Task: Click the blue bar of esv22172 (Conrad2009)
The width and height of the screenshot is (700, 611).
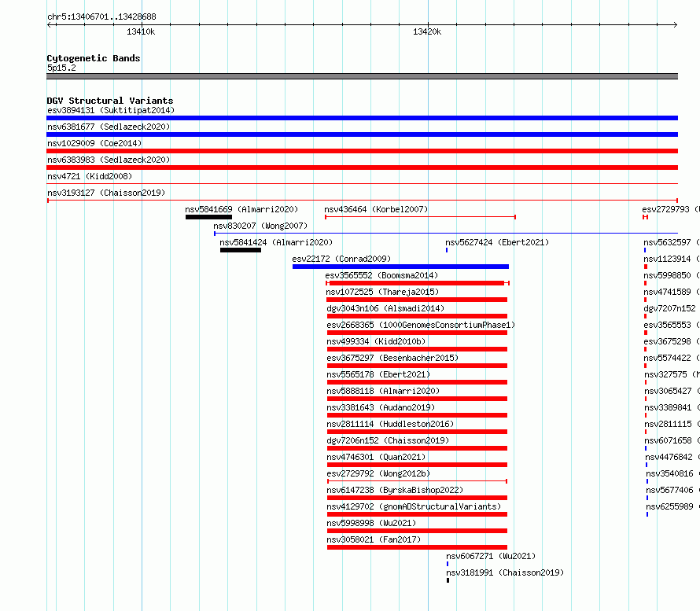Action: click(x=400, y=267)
